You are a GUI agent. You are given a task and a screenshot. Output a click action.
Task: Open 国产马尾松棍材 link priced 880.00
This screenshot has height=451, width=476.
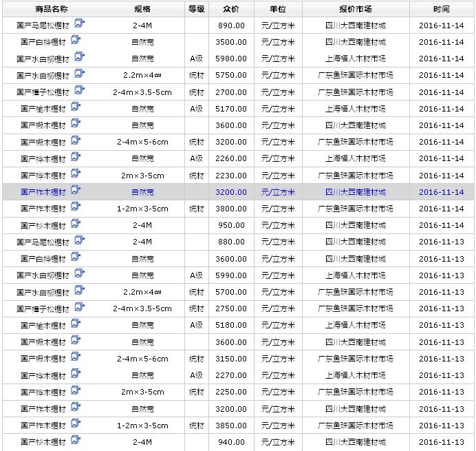tap(43, 242)
